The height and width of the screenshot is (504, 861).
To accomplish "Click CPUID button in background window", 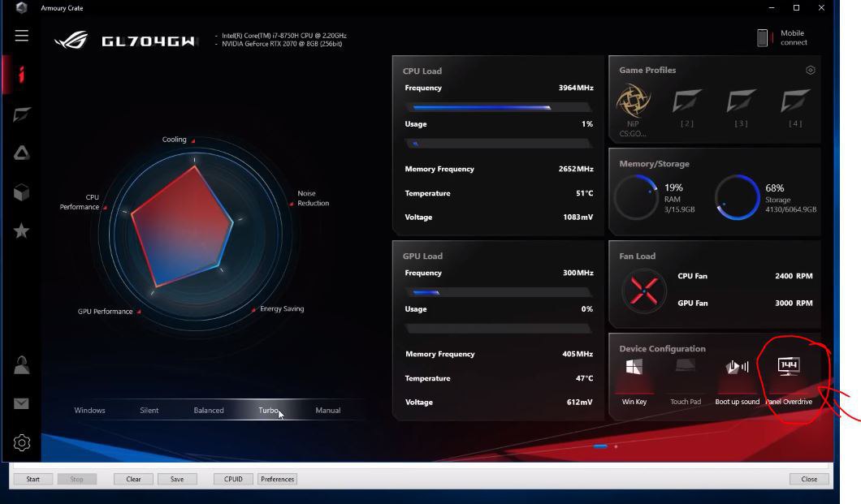I will click(x=233, y=479).
